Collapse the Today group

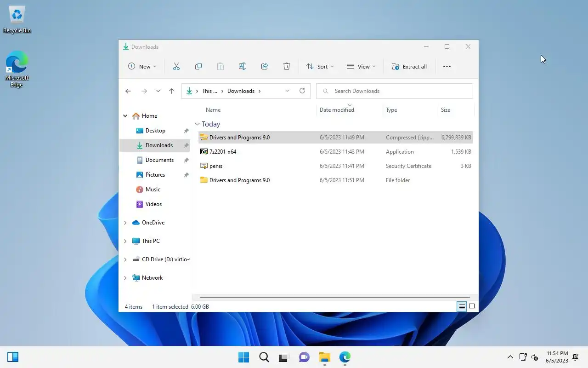197,124
